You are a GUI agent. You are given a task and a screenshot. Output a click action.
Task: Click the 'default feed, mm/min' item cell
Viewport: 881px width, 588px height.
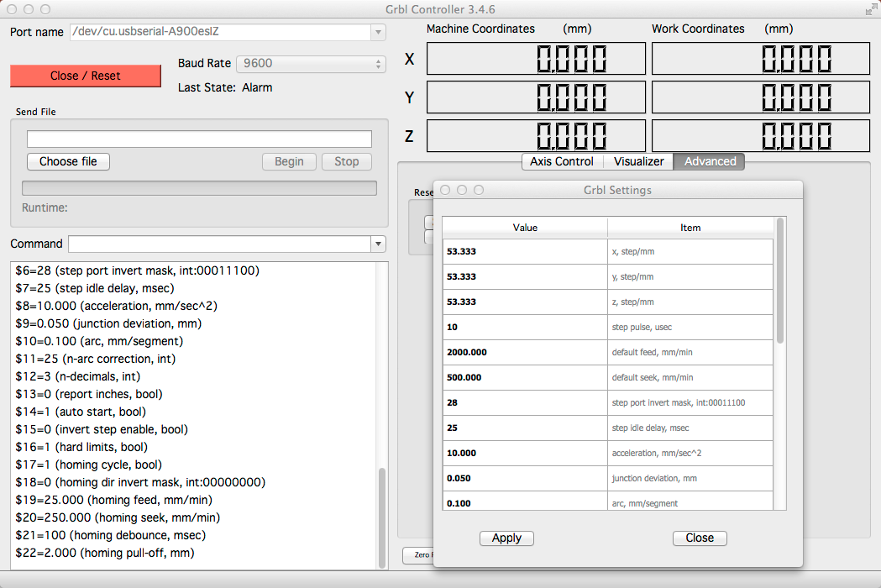(690, 353)
